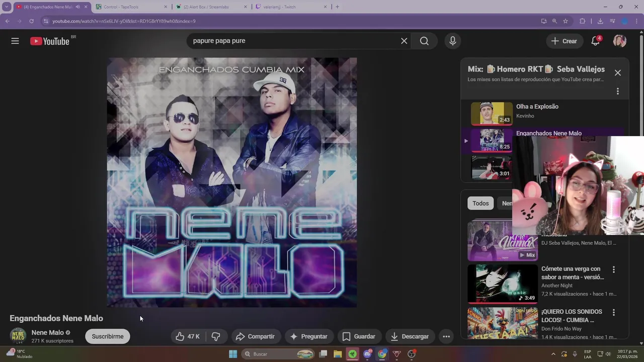Open the Mix playlist three-dot options
This screenshot has height=362, width=644.
(x=618, y=91)
